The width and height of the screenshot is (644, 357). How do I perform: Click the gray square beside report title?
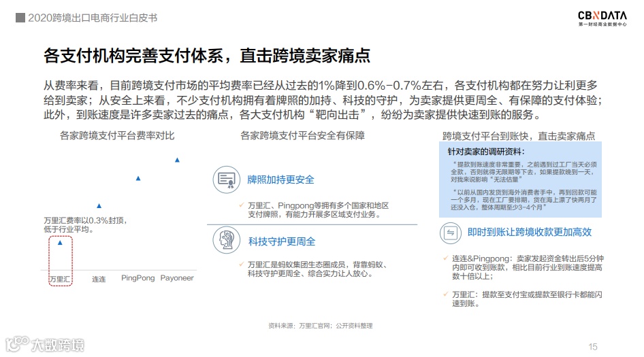[x=20, y=18]
